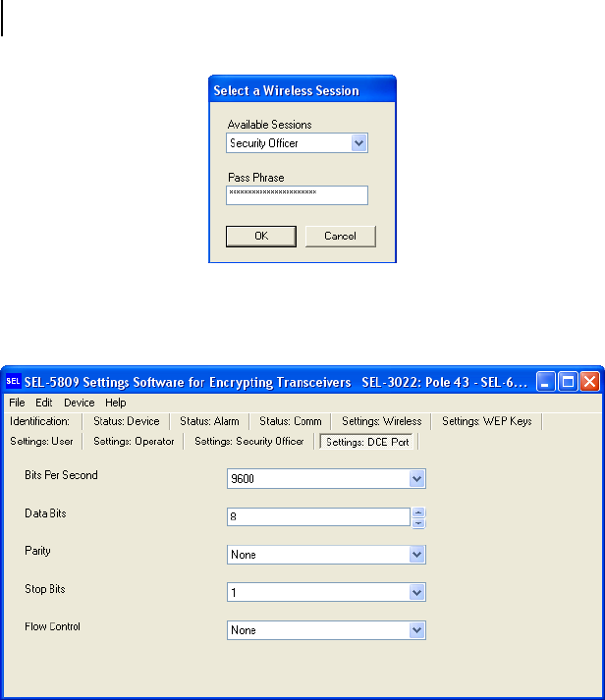The width and height of the screenshot is (605, 700).
Task: Open Settings: WEP Keys tab
Action: tap(487, 421)
